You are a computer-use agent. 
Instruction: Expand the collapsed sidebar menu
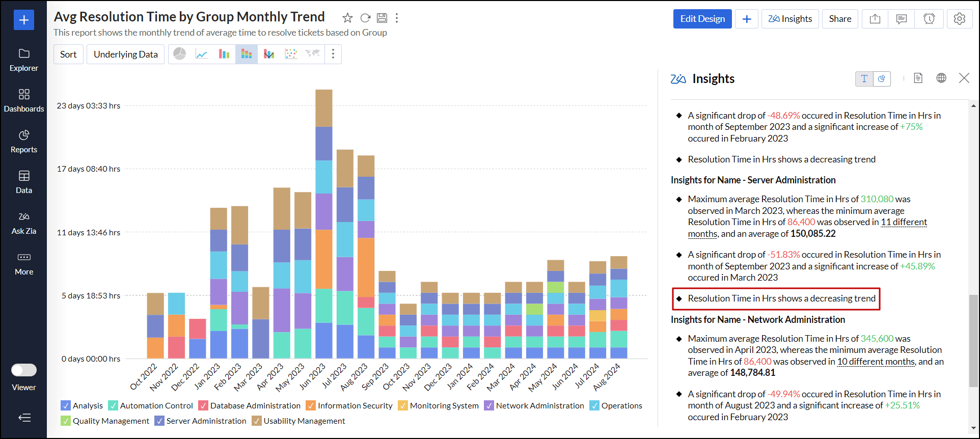click(24, 418)
